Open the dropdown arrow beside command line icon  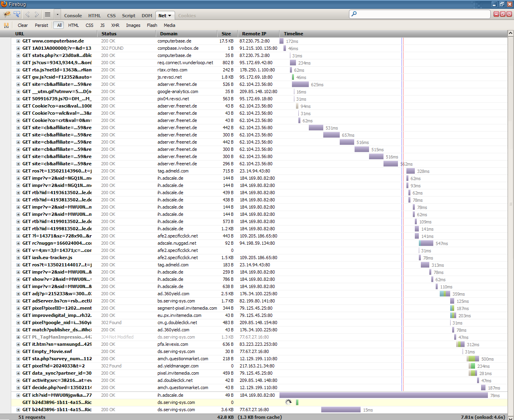pyautogui.click(x=57, y=14)
